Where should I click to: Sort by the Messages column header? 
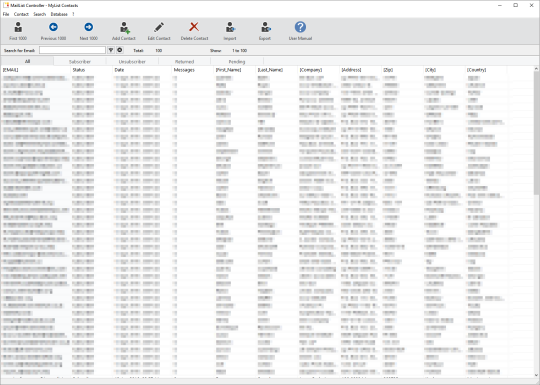193,70
